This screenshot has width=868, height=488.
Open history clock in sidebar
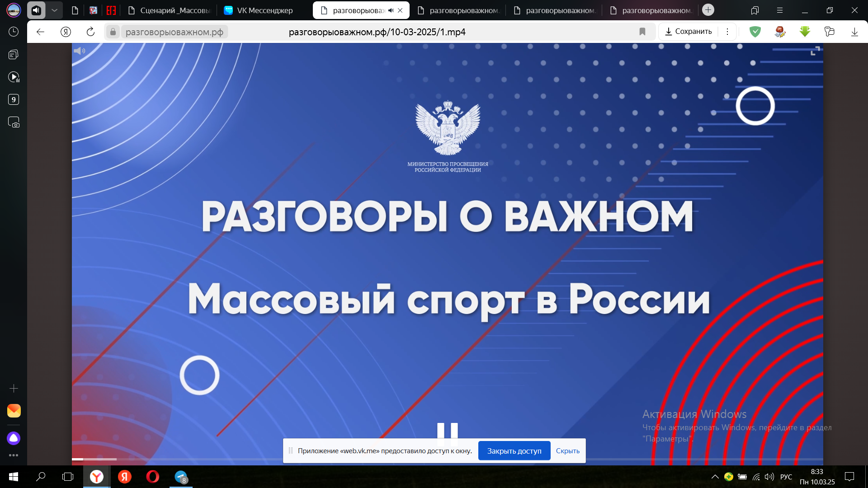pyautogui.click(x=14, y=32)
